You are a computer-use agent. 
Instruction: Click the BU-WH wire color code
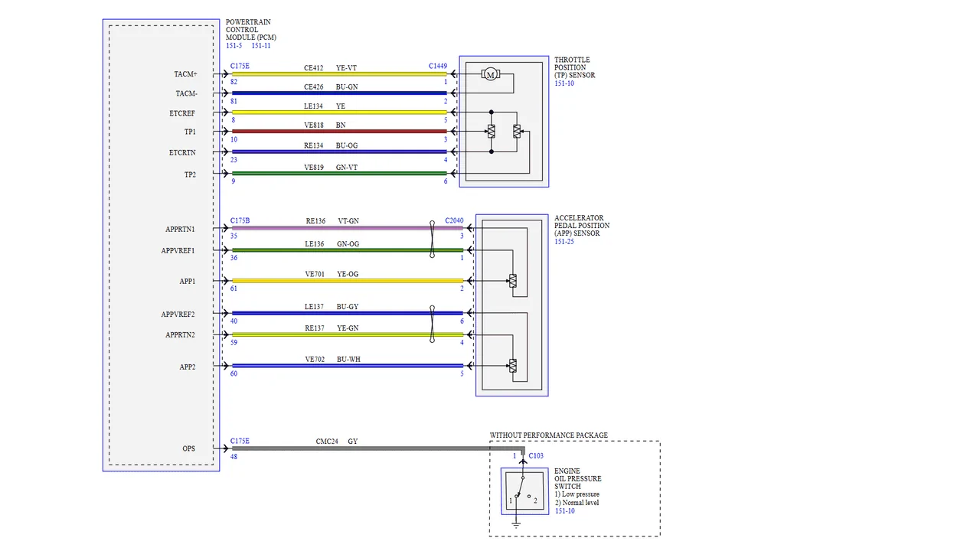pos(348,359)
